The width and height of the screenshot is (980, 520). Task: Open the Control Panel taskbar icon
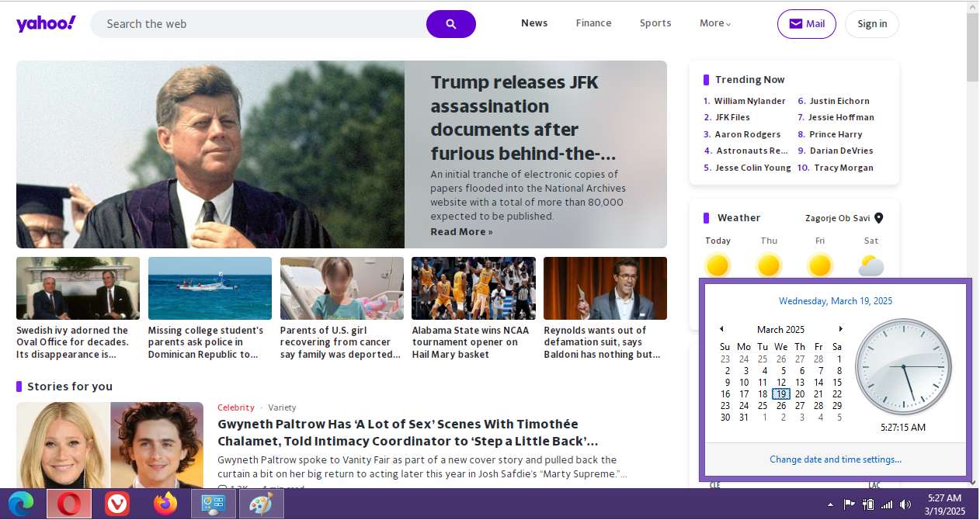pos(213,504)
